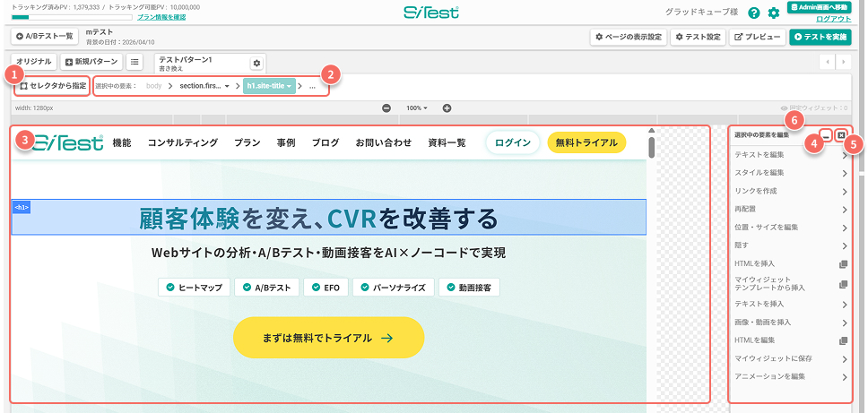Click the tracking PV progress bar
Image resolution: width=868 pixels, height=413 pixels.
coord(72,17)
